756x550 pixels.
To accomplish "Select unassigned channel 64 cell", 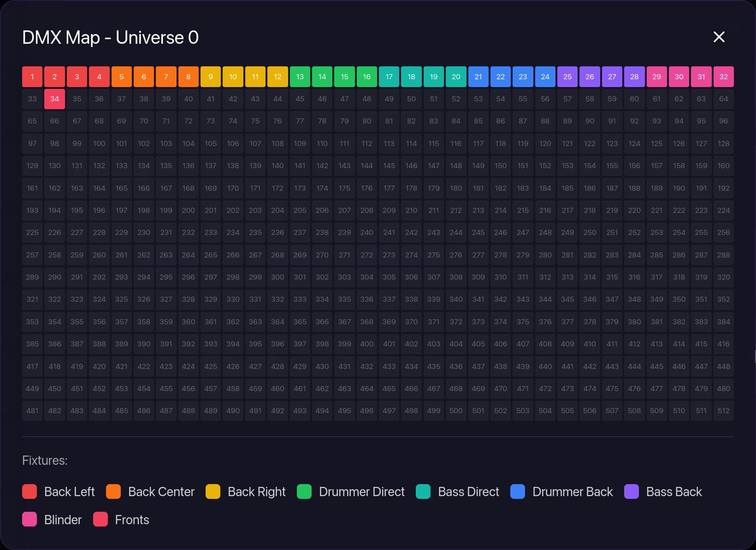I will click(724, 99).
